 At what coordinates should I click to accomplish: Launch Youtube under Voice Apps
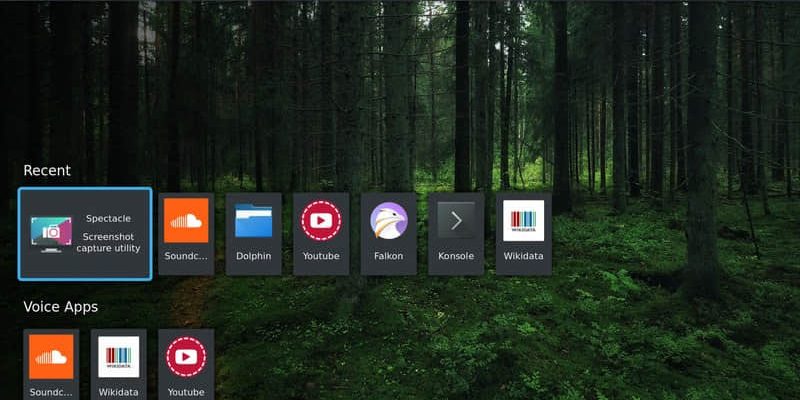(186, 364)
